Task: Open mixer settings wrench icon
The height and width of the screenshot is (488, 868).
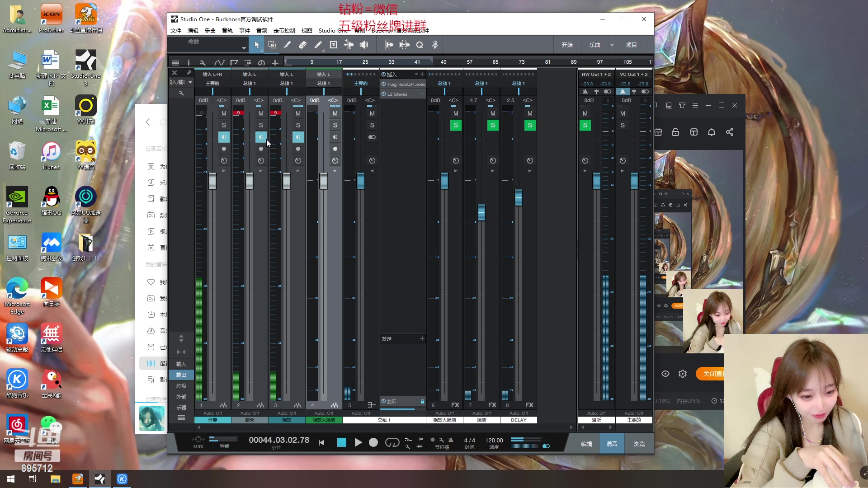Action: [181, 93]
